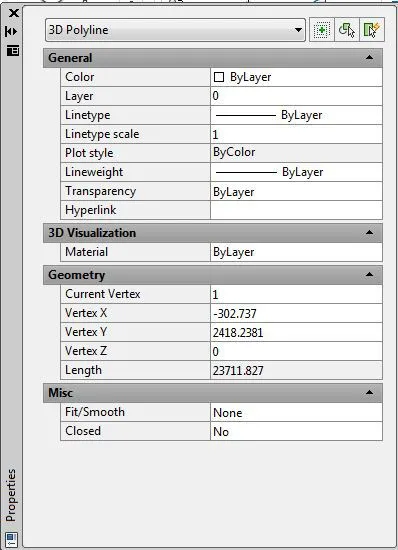Click the Plot style ByColor value
Viewport: 398px width, 550px height.
click(x=296, y=153)
